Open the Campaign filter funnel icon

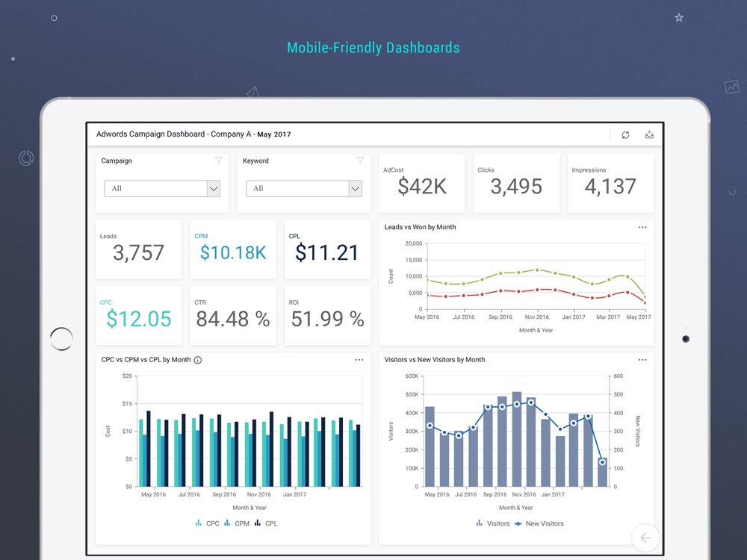[x=219, y=161]
